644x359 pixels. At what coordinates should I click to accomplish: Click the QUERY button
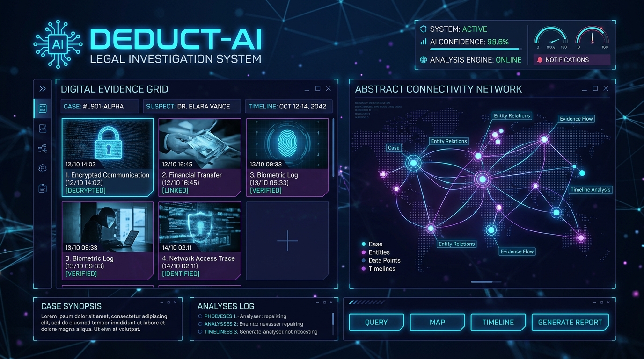click(x=376, y=322)
